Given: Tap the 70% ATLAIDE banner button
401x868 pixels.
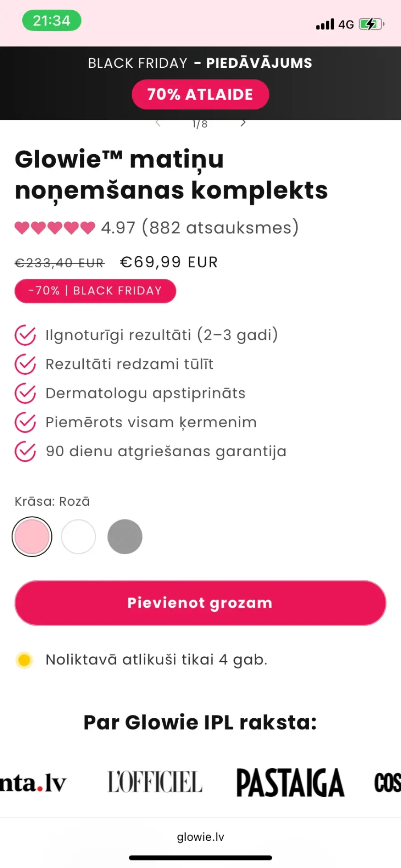Looking at the screenshot, I should [x=200, y=94].
